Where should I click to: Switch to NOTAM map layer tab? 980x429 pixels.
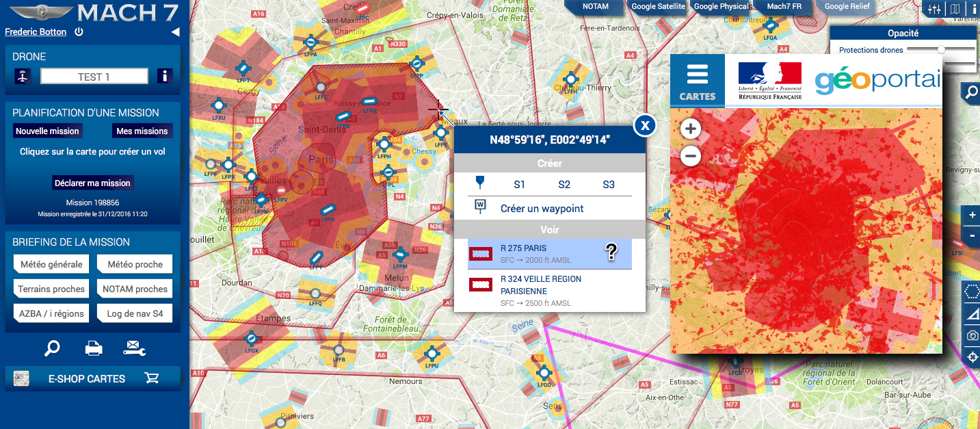tap(595, 7)
